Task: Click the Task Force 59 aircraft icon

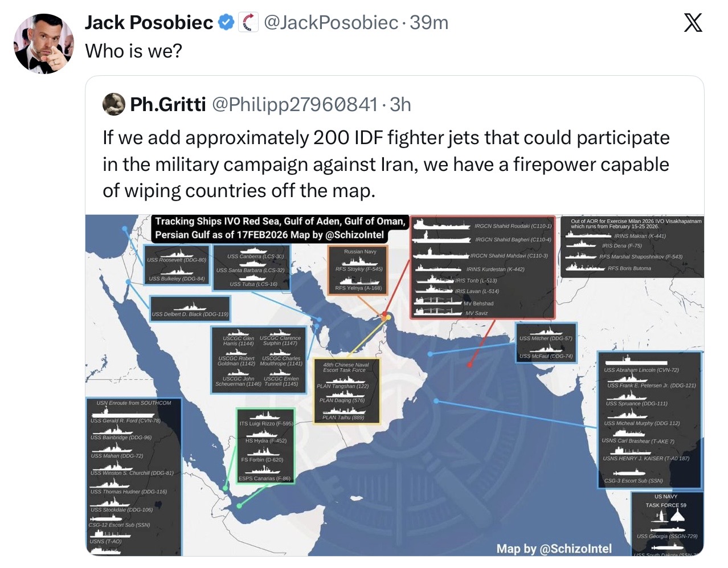Action: (x=677, y=516)
